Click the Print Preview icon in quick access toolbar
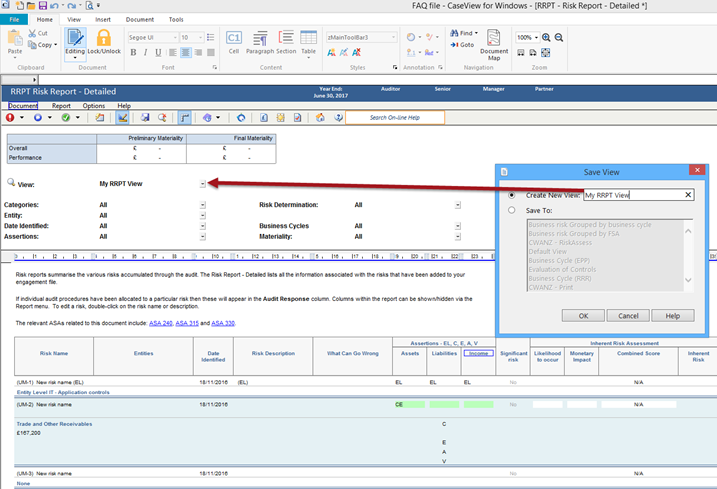Image resolution: width=717 pixels, height=489 pixels. pos(90,6)
